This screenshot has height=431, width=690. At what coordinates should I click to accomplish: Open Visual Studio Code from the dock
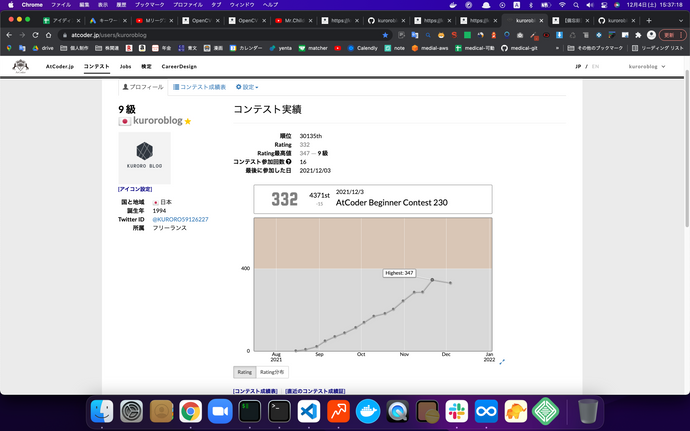[308, 412]
